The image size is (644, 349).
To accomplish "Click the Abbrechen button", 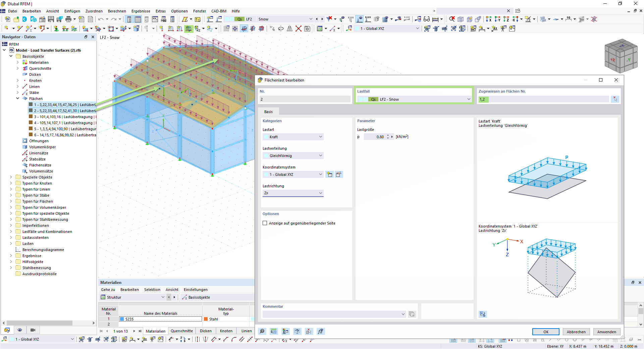I will pos(576,332).
